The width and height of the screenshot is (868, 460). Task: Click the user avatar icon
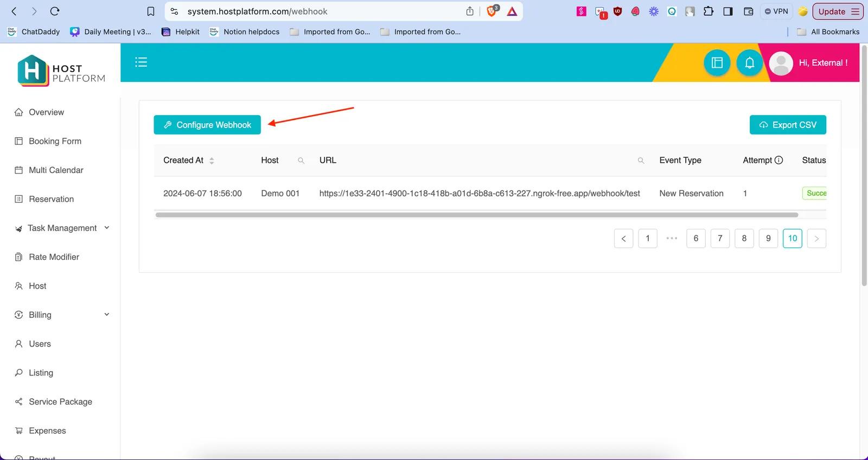pyautogui.click(x=781, y=63)
